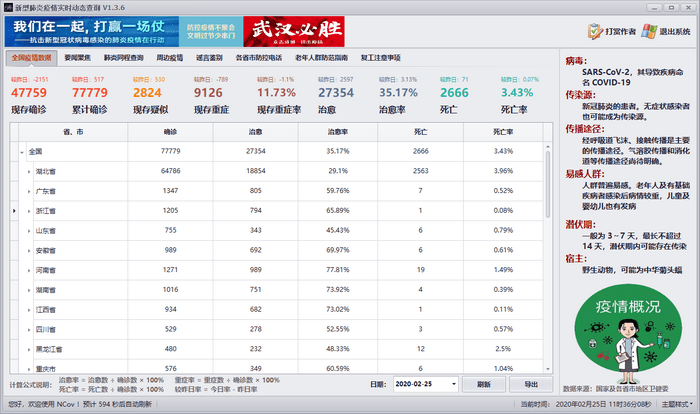Expand the 重庆市 row

29,369
